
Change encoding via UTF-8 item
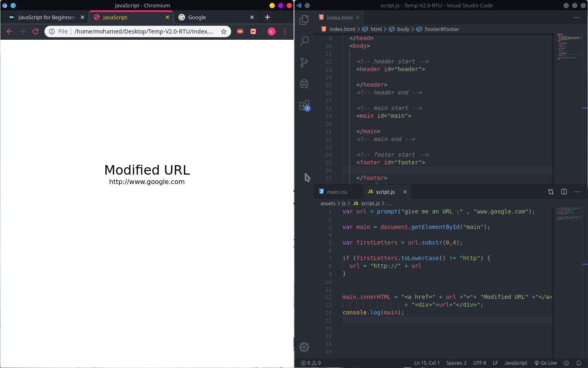click(479, 363)
